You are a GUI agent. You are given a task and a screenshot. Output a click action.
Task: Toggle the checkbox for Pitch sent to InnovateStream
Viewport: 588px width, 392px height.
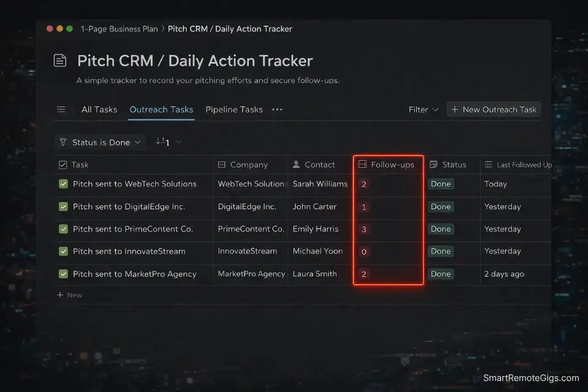pyautogui.click(x=63, y=251)
